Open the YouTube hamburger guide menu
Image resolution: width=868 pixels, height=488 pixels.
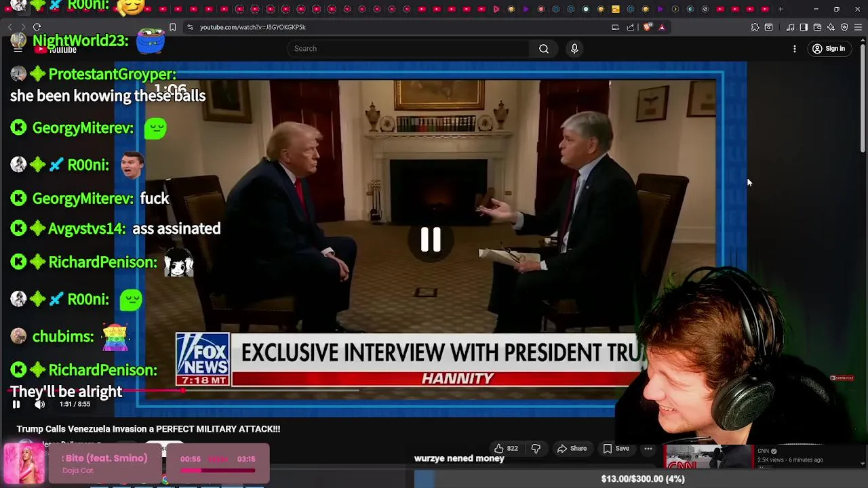pos(18,49)
